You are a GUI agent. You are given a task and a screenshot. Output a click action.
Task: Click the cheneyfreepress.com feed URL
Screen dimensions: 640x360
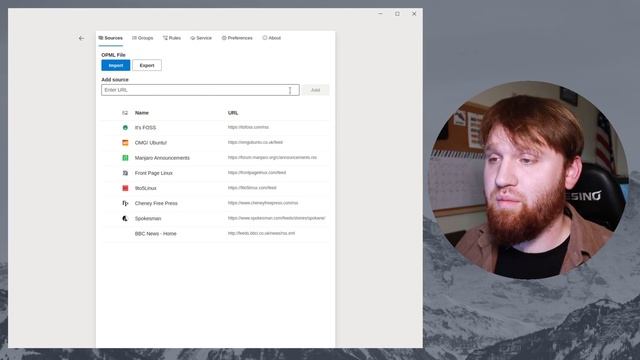pos(263,203)
